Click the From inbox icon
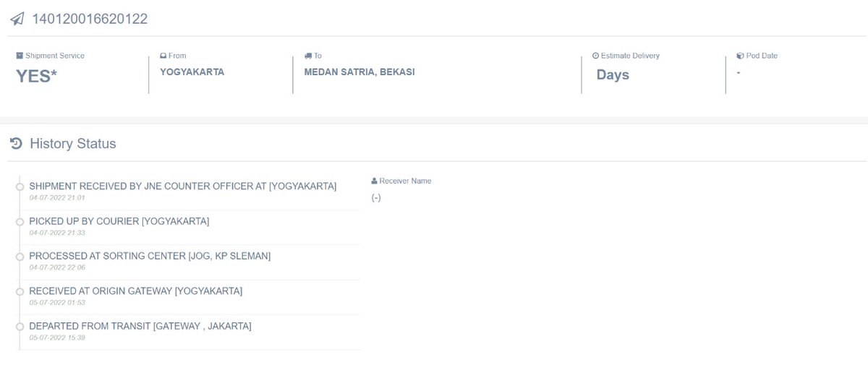Viewport: 868px width, 365px height. point(163,56)
